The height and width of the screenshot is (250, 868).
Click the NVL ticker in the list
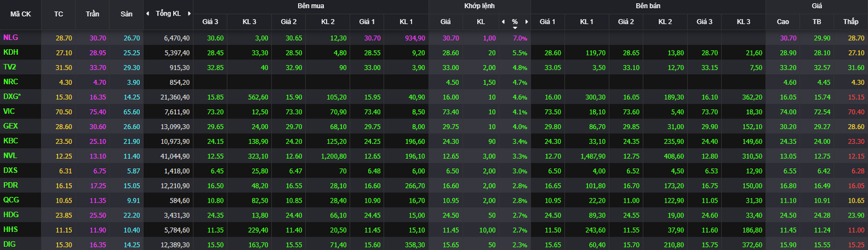(x=11, y=156)
